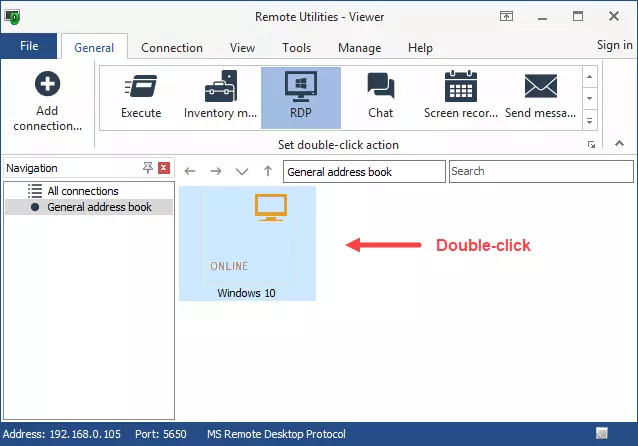The height and width of the screenshot is (446, 638).
Task: Select the Send message icon
Action: [540, 87]
